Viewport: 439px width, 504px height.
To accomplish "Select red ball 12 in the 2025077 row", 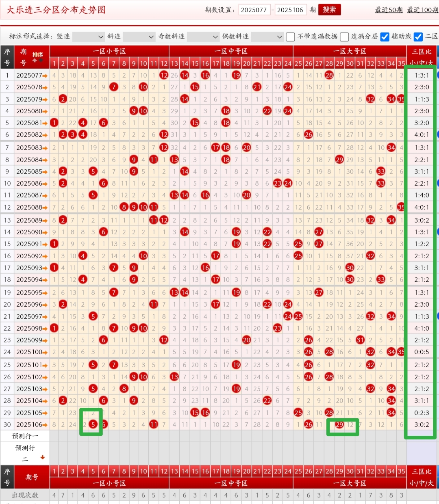I will (164, 75).
